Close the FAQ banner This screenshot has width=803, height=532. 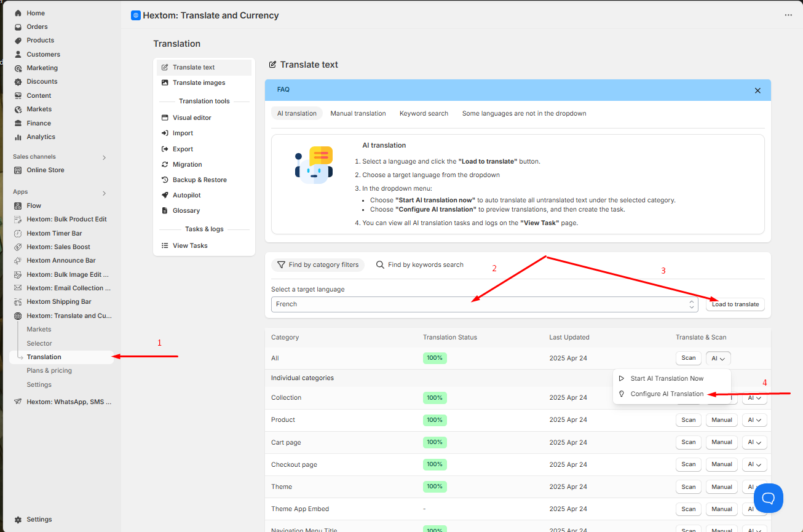click(758, 90)
